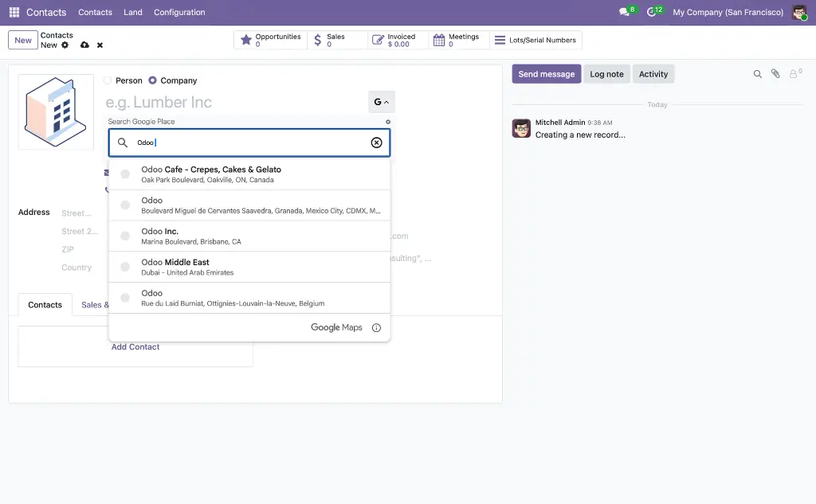The width and height of the screenshot is (816, 504).
Task: Switch to the Contacts tab
Action: coord(45,305)
